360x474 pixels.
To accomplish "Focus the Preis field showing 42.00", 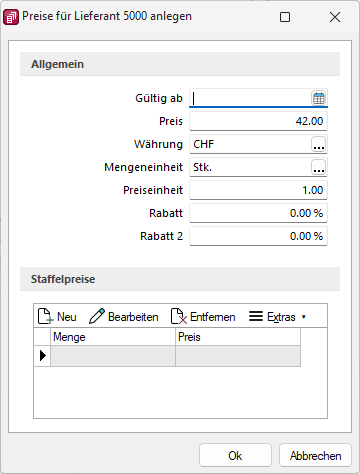I will coord(258,121).
